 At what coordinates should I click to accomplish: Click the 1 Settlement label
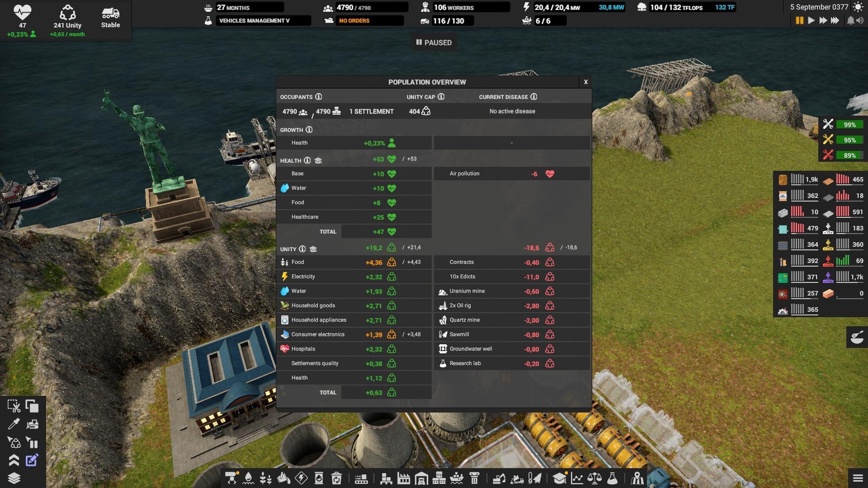click(x=371, y=112)
